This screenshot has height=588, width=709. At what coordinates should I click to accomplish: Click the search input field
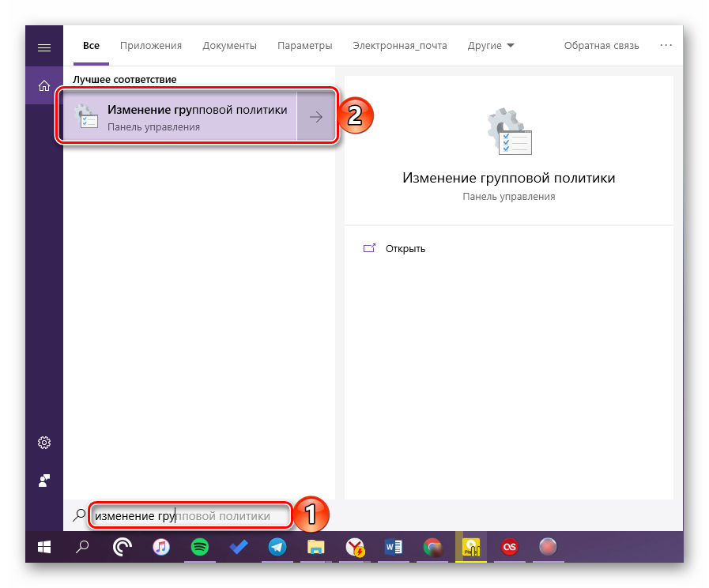point(190,516)
